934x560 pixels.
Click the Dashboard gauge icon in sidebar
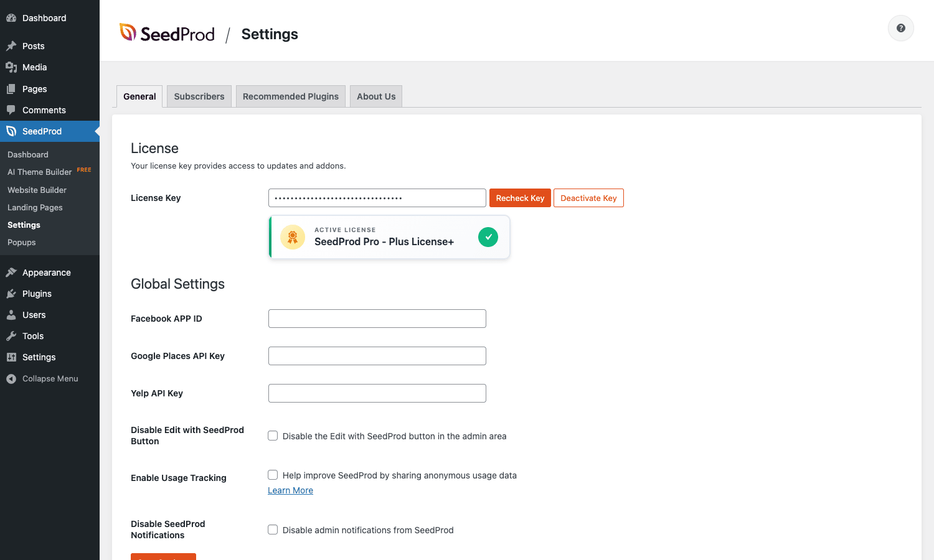point(11,18)
